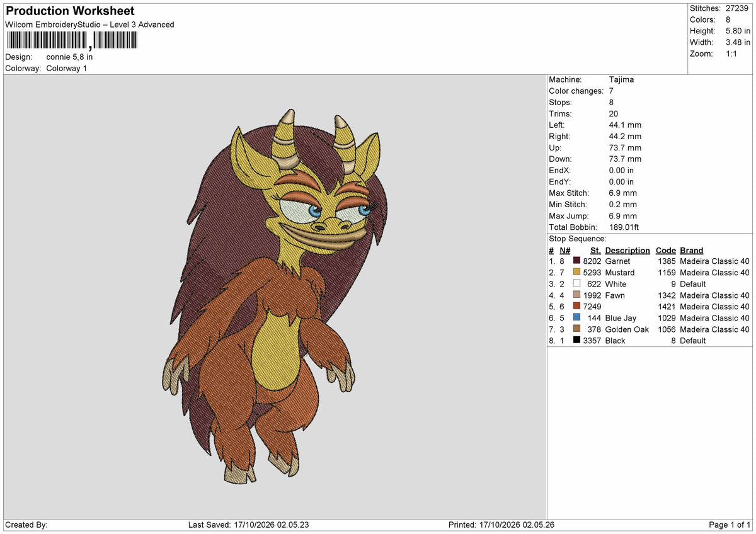Select the 'Code' column header
The image size is (756, 534).
coord(666,250)
